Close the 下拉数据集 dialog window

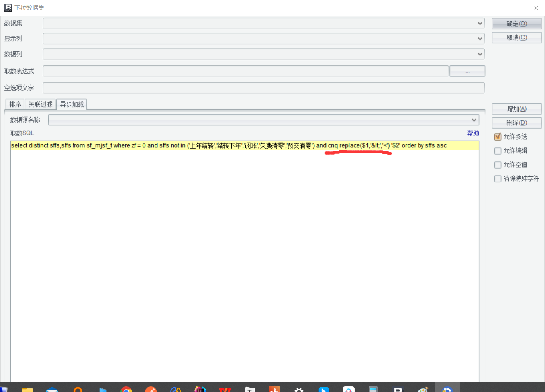(x=536, y=8)
